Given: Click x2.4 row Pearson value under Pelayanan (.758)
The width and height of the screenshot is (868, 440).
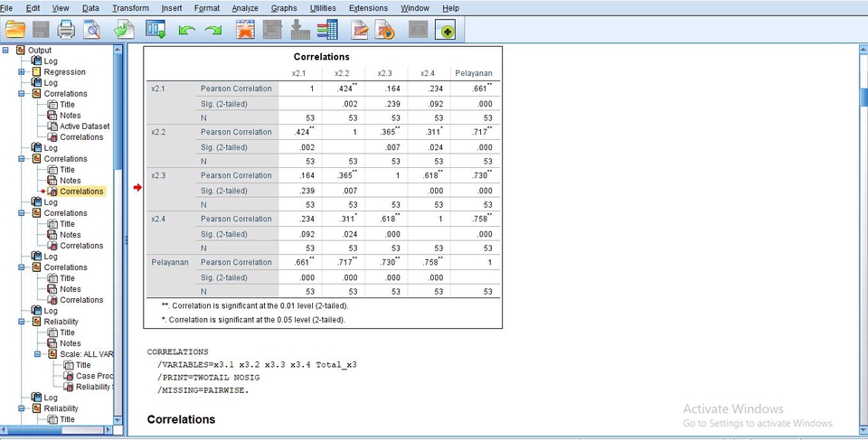Looking at the screenshot, I should pyautogui.click(x=482, y=219).
